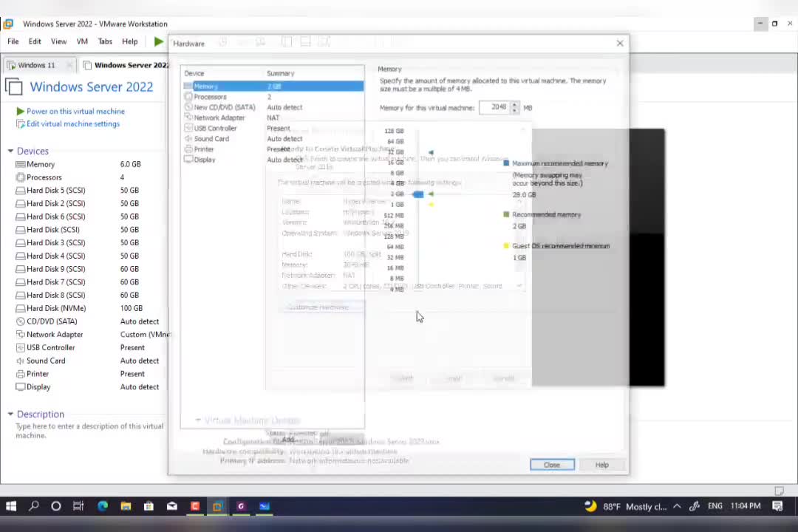Switch to the Windows 11 tab
798x532 pixels.
tap(36, 65)
